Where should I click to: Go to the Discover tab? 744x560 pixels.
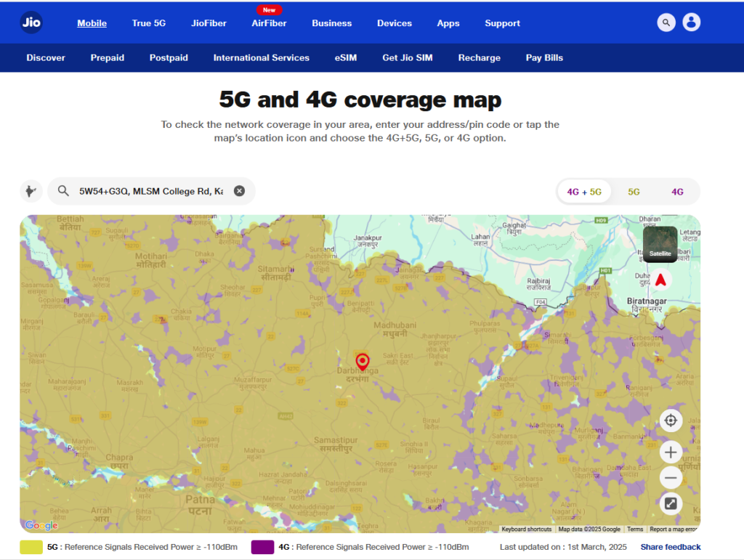46,57
